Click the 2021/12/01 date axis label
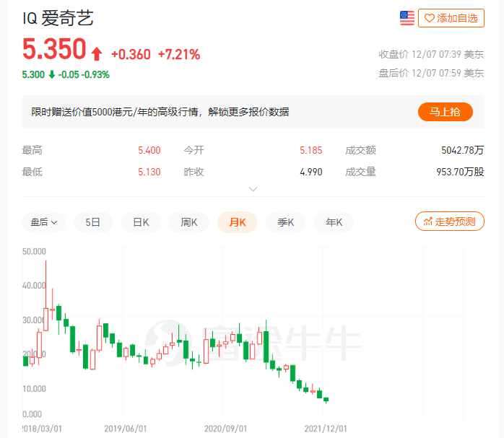The image size is (504, 438). tap(326, 429)
